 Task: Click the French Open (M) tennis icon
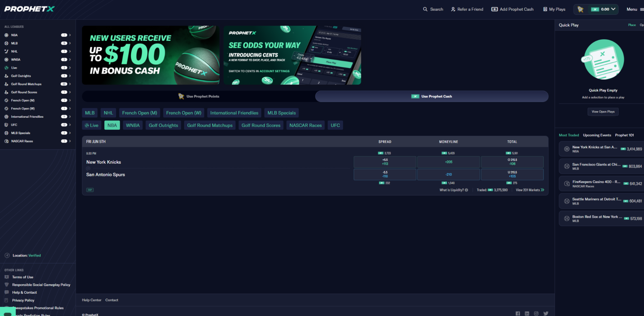6,100
